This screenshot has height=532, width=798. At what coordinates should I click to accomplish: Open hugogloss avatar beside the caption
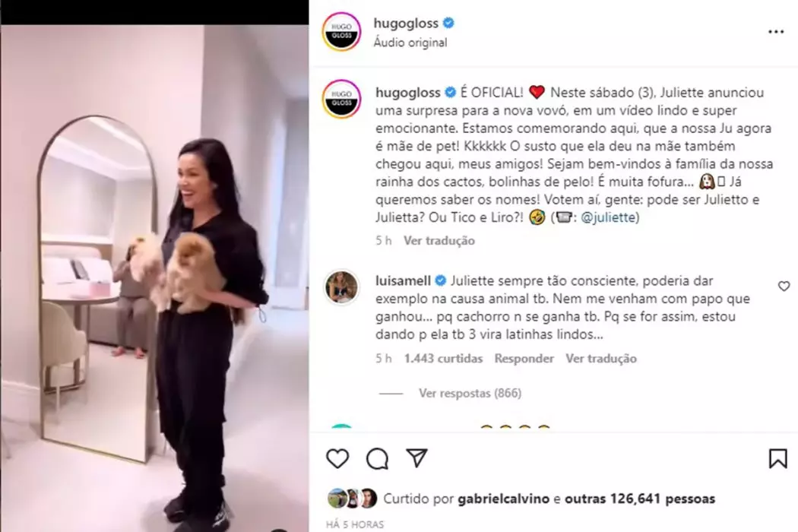tap(341, 99)
